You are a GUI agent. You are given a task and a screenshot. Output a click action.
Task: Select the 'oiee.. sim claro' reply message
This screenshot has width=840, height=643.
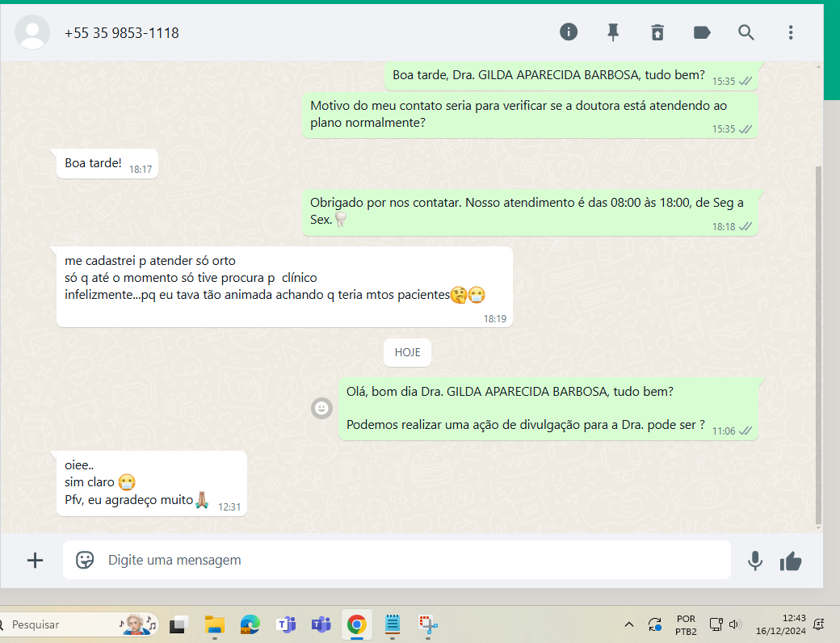click(x=152, y=483)
